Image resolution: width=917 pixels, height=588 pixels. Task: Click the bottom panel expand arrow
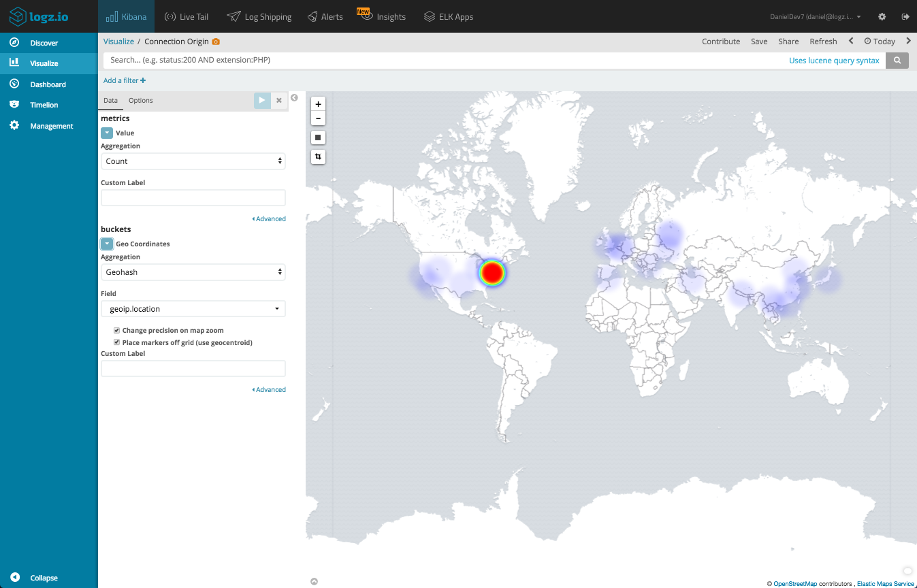314,581
